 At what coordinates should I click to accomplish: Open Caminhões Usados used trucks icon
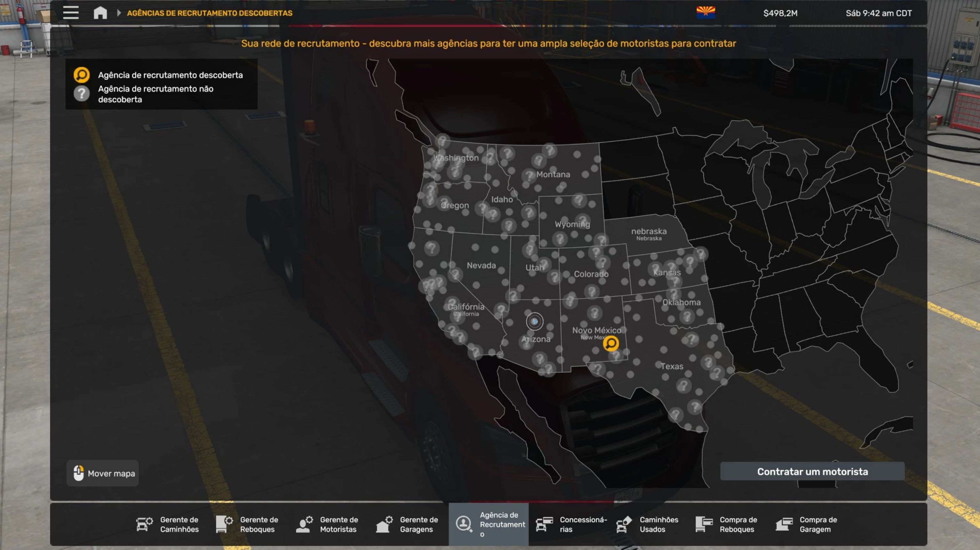point(624,524)
